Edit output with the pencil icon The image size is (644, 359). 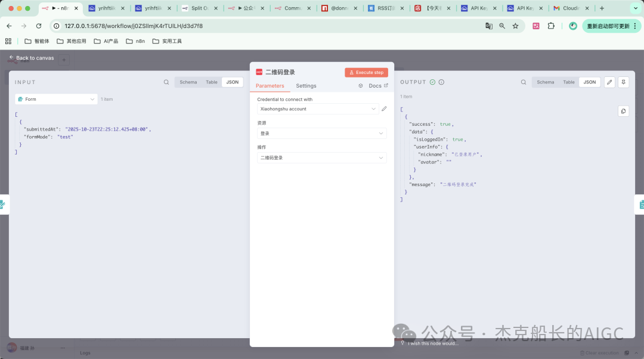point(609,82)
